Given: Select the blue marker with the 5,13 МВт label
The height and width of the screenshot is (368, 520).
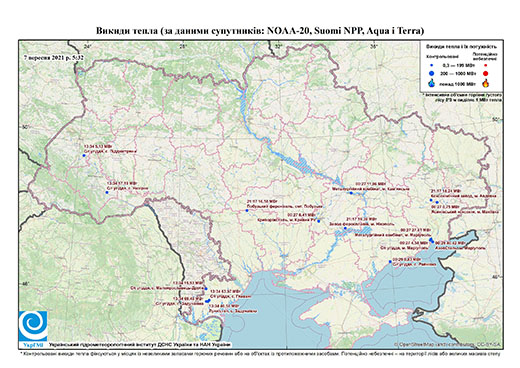Looking at the screenshot, I should [84, 156].
